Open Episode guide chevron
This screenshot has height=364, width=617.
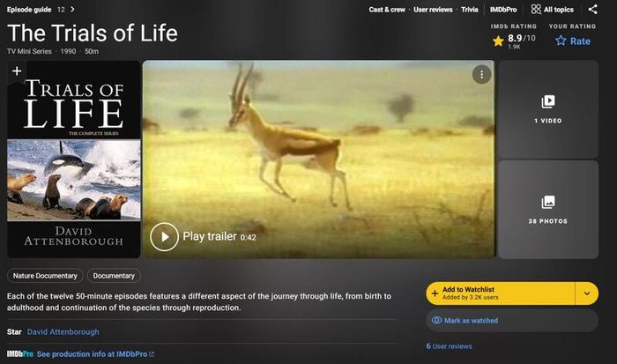(x=72, y=9)
